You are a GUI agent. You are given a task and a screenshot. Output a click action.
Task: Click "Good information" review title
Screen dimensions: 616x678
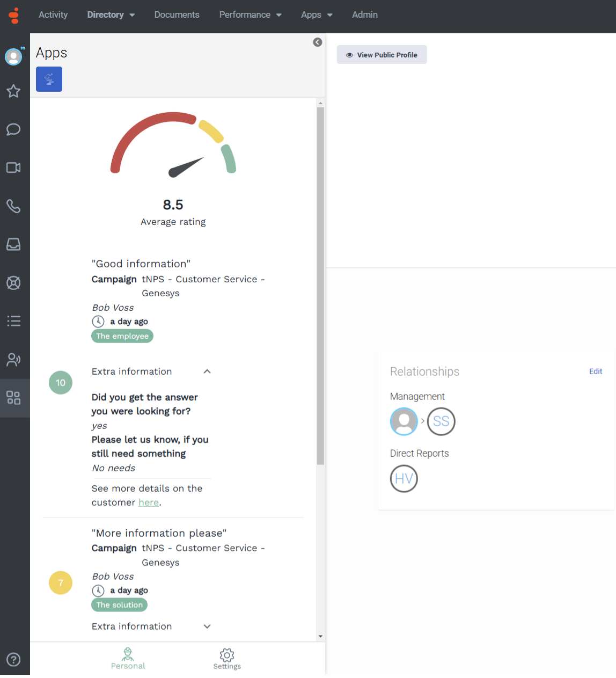point(141,264)
